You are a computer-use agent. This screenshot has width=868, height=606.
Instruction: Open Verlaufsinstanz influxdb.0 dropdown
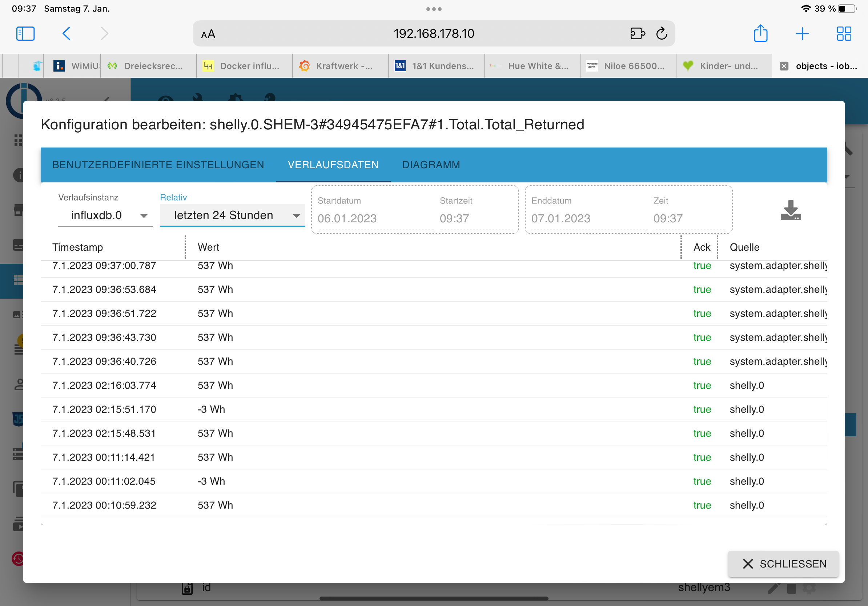[105, 215]
